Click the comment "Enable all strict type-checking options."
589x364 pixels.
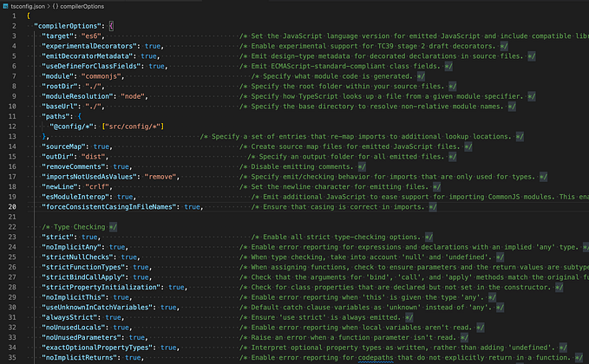tap(342, 237)
